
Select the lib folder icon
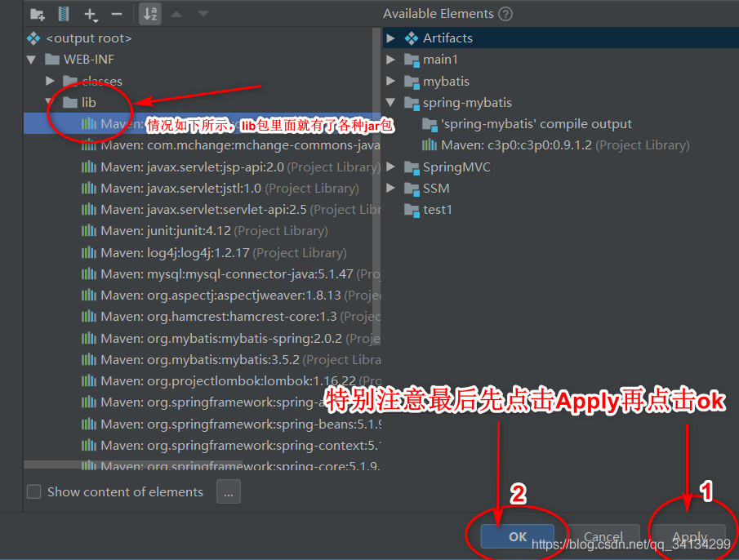point(70,102)
